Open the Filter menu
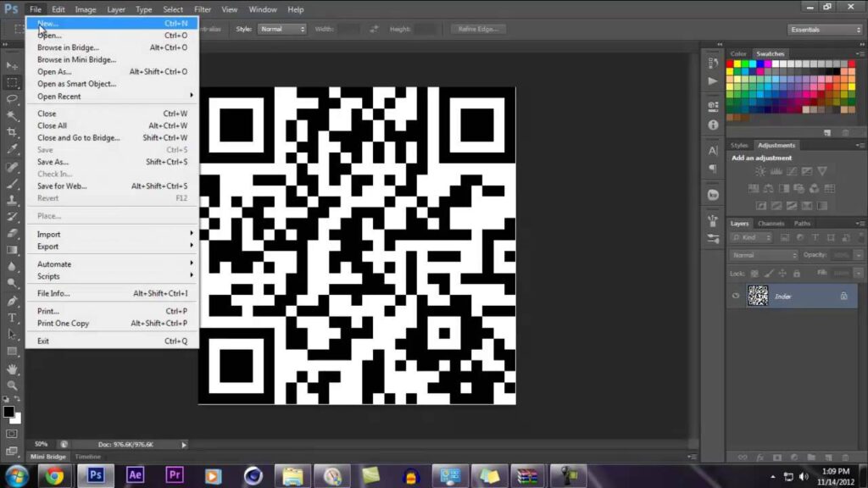Viewport: 868px width, 488px height. point(202,9)
